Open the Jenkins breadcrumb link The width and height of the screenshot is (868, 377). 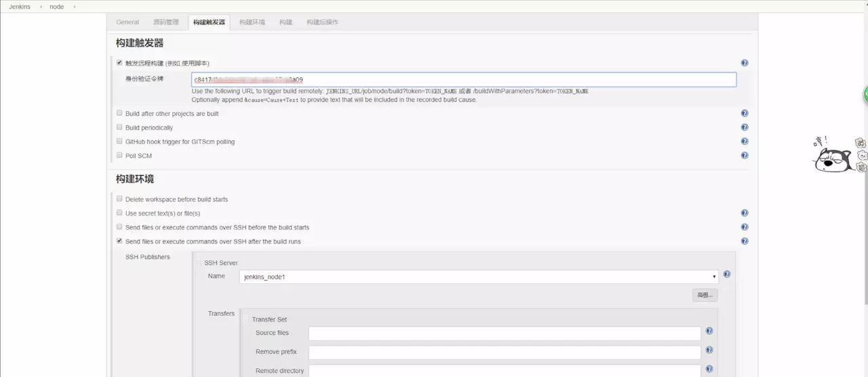click(x=19, y=7)
